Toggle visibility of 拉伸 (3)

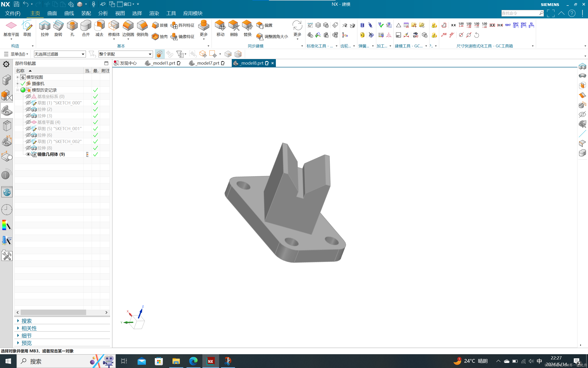(28, 116)
